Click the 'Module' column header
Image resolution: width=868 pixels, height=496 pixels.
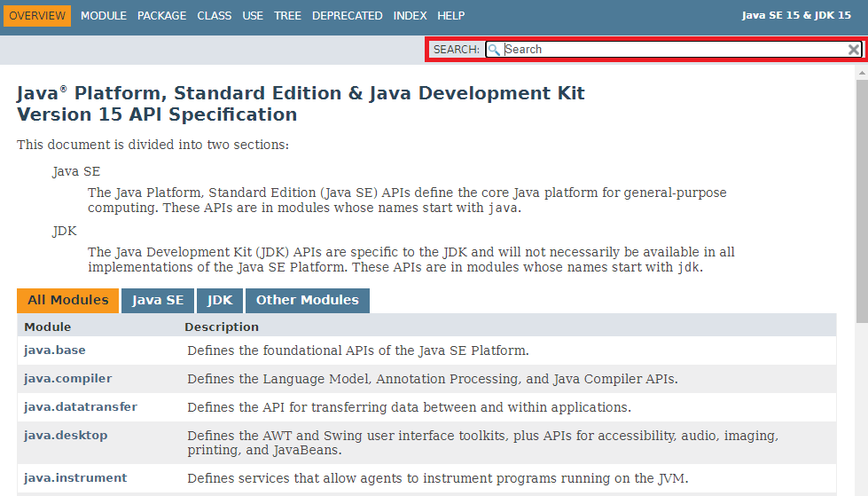pos(48,327)
